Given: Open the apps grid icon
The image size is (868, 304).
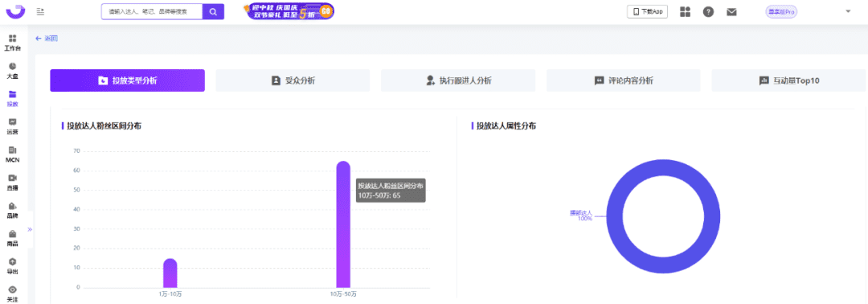Looking at the screenshot, I should click(x=686, y=11).
